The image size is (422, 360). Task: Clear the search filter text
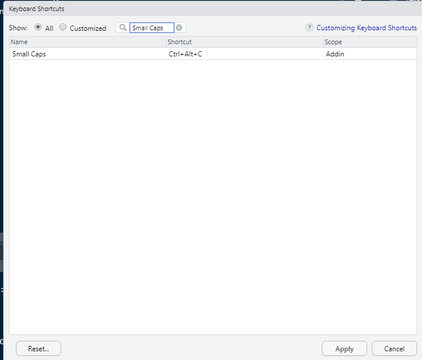tap(179, 28)
